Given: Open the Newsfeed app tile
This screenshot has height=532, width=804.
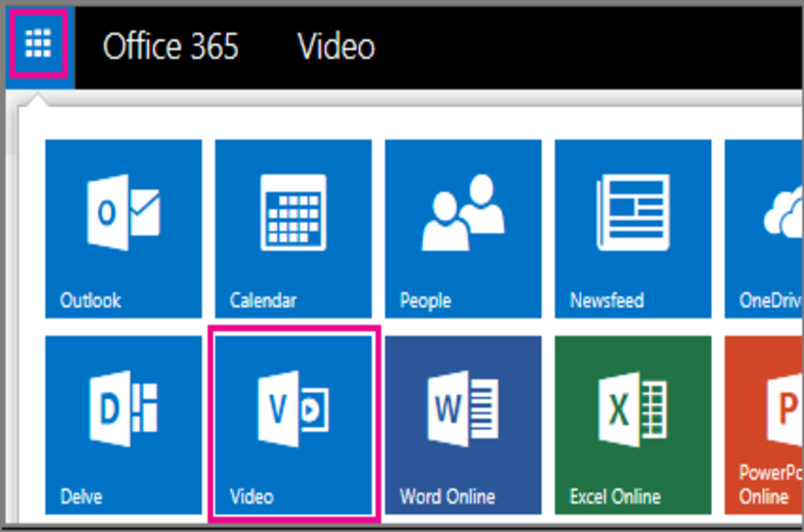Looking at the screenshot, I should (x=633, y=228).
